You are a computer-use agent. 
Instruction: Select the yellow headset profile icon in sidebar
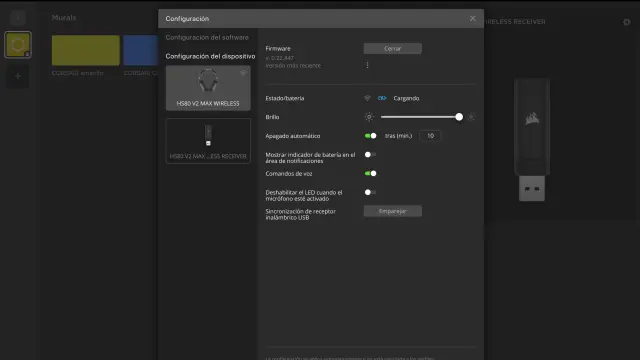(18, 44)
